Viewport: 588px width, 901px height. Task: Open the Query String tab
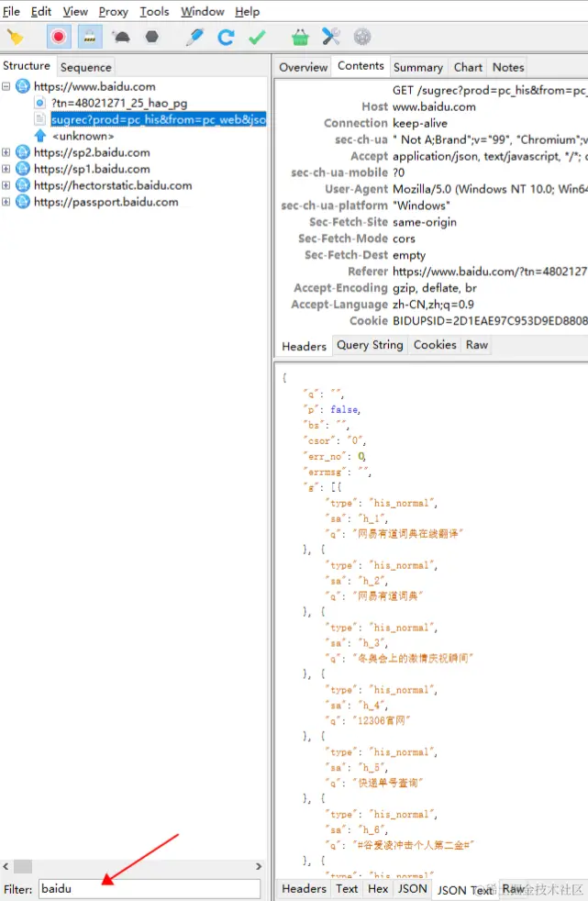[x=370, y=345]
